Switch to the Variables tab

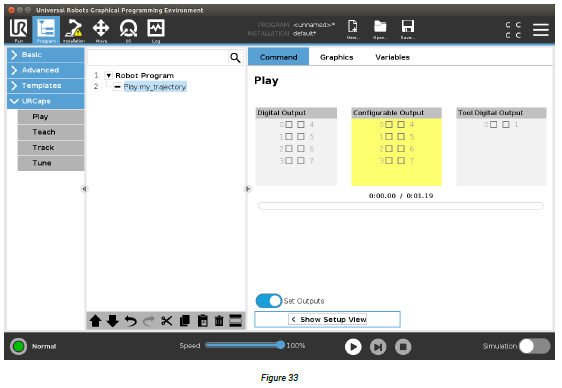(x=392, y=57)
